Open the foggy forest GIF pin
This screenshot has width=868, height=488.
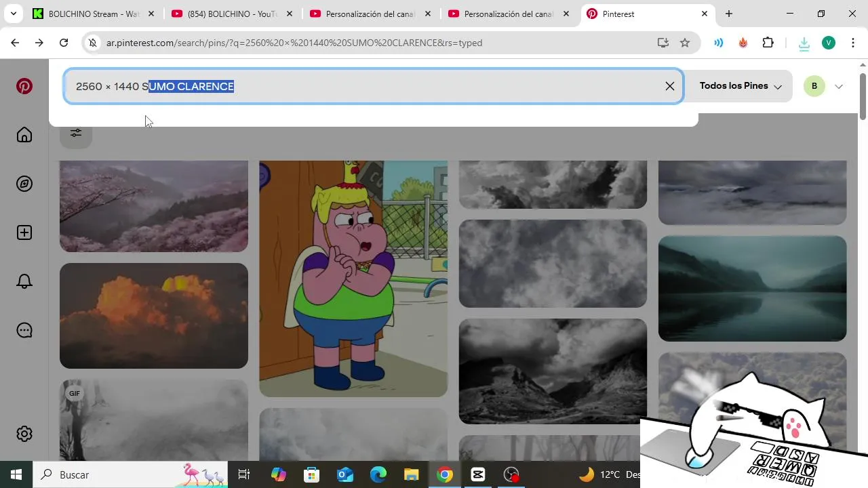(x=154, y=420)
